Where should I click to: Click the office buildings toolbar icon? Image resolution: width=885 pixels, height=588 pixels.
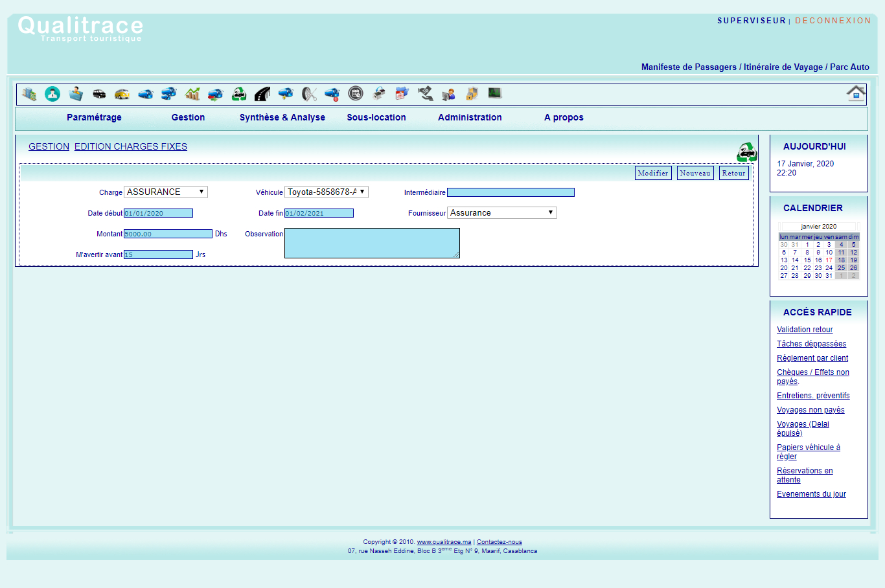pyautogui.click(x=29, y=94)
